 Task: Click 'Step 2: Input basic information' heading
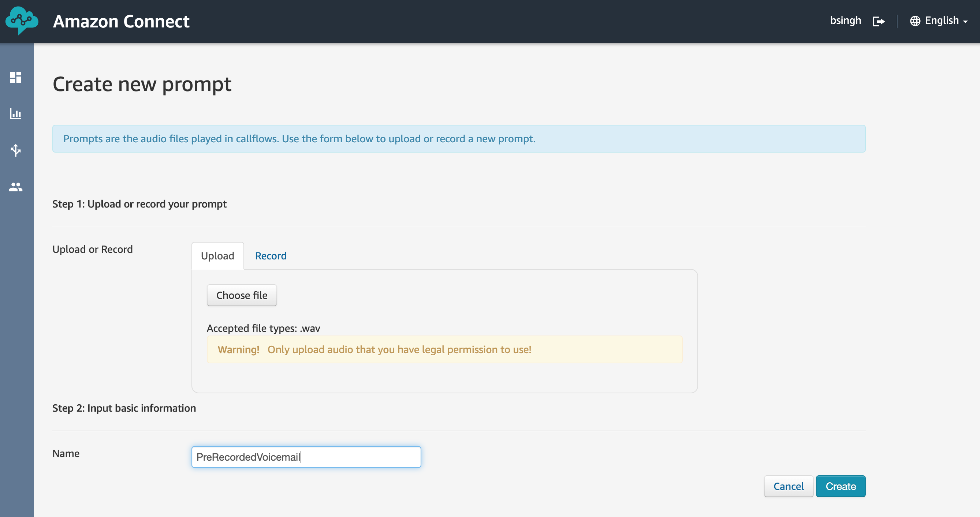coord(124,408)
